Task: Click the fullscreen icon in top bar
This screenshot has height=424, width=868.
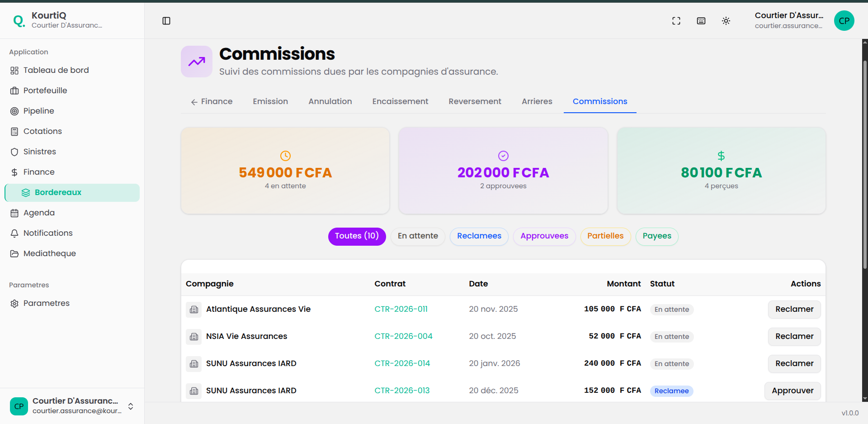Action: tap(676, 21)
